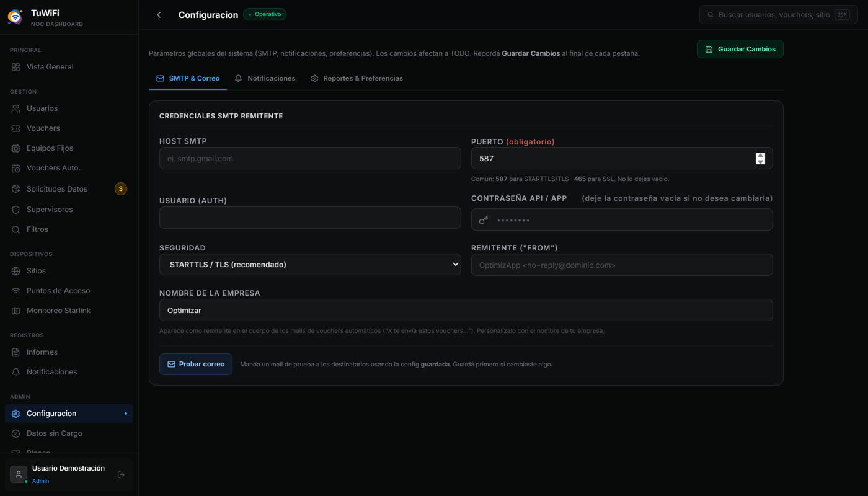Click the Nombre de la Empresa field

coord(466,310)
